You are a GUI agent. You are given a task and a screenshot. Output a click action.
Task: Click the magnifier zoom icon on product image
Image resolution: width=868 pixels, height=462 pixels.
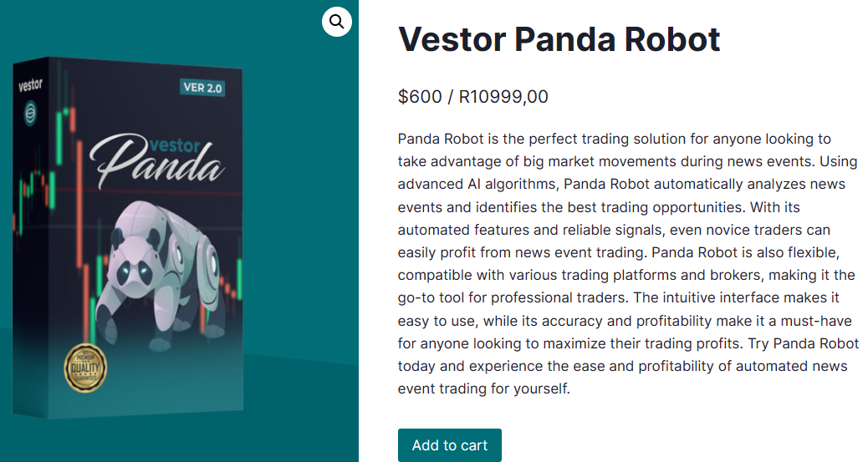336,22
